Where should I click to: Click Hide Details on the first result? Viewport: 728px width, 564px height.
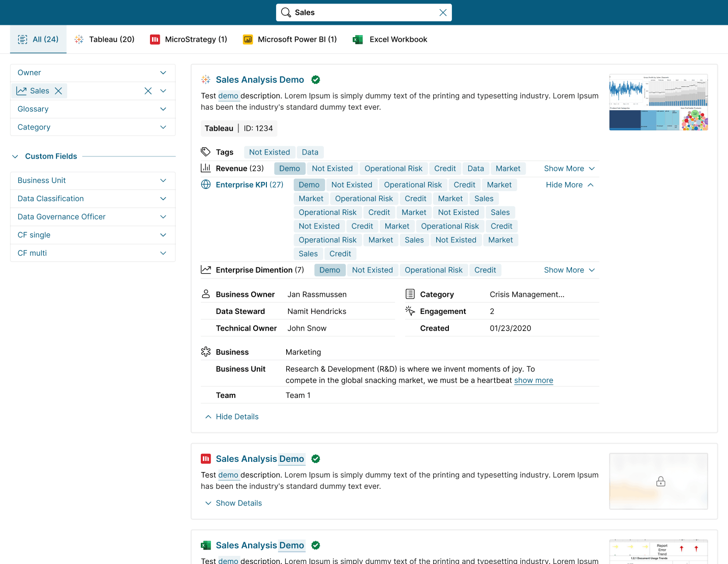231,416
